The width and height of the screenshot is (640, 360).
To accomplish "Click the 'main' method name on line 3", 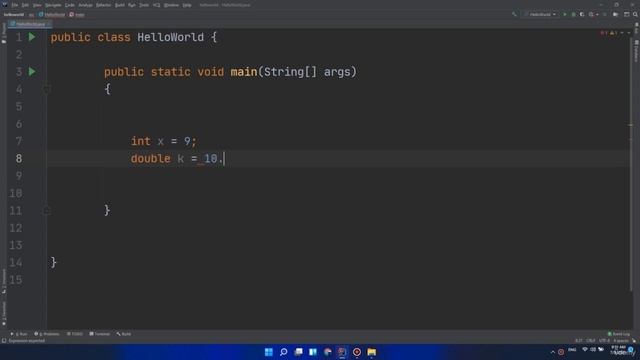I will (244, 72).
